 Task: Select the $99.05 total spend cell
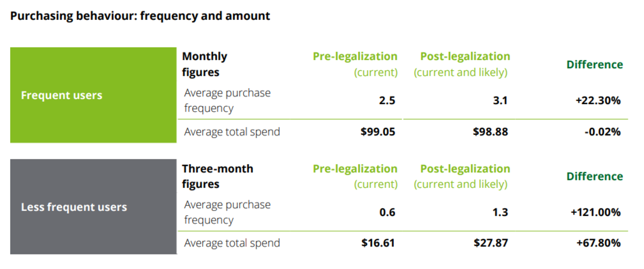pos(378,132)
